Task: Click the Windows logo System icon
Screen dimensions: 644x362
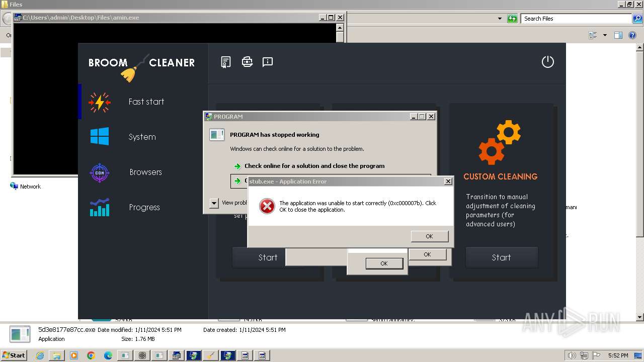Action: coord(100,136)
